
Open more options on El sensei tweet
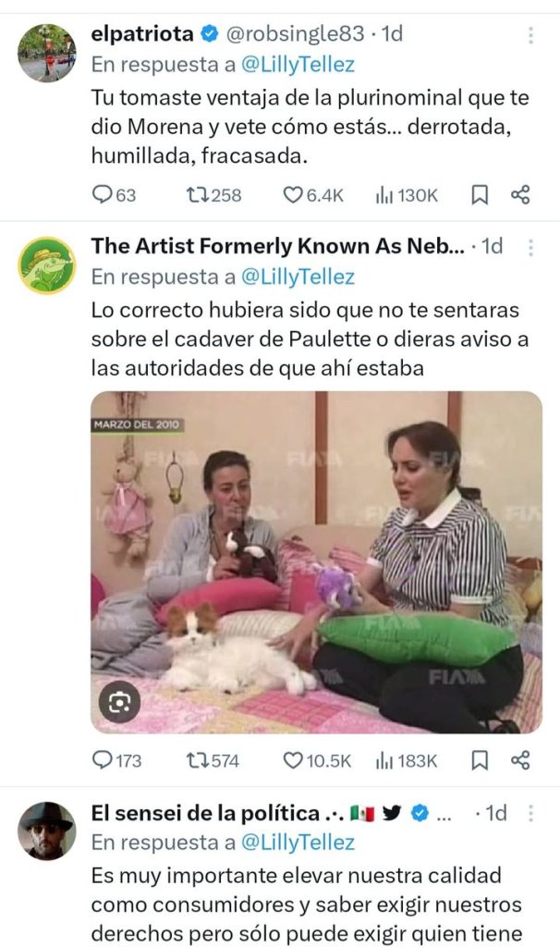[x=531, y=814]
